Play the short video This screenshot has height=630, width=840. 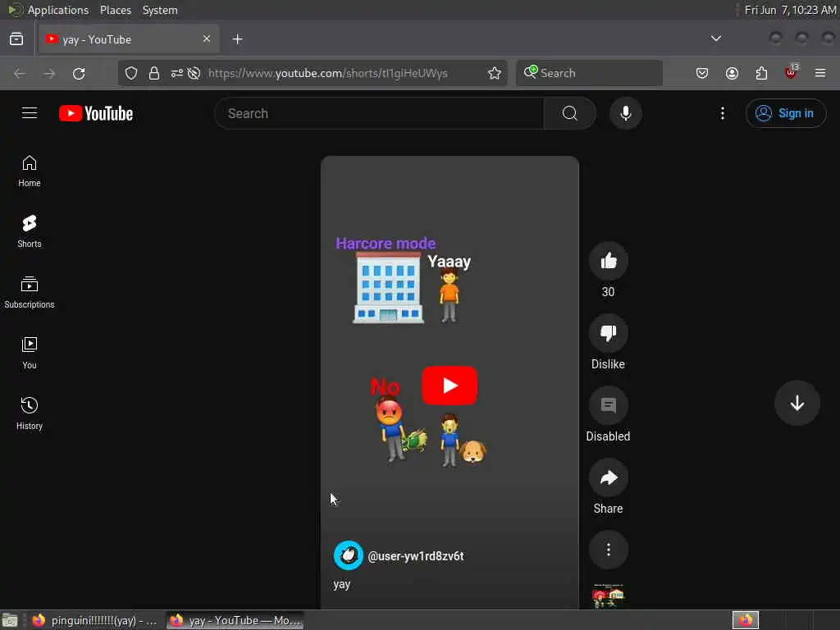(450, 386)
